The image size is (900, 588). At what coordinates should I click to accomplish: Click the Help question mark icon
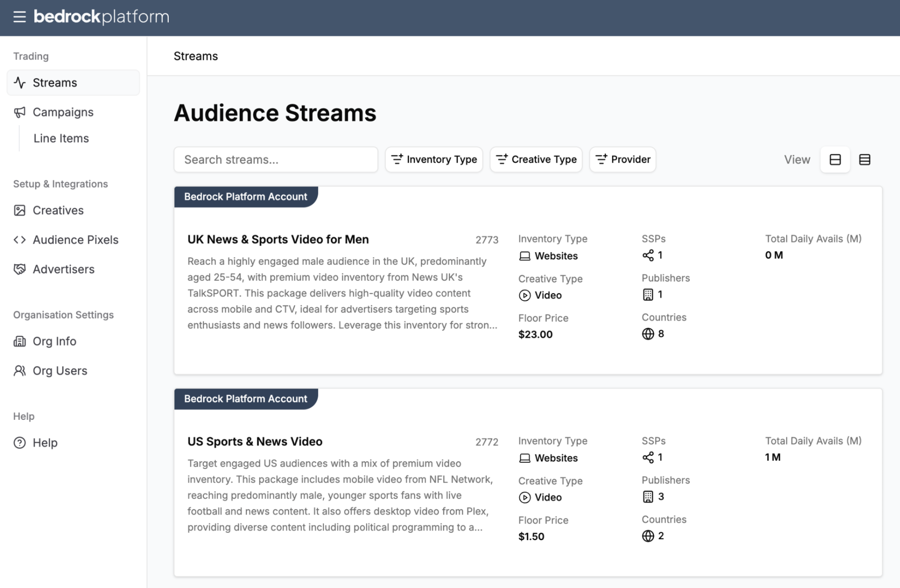20,443
